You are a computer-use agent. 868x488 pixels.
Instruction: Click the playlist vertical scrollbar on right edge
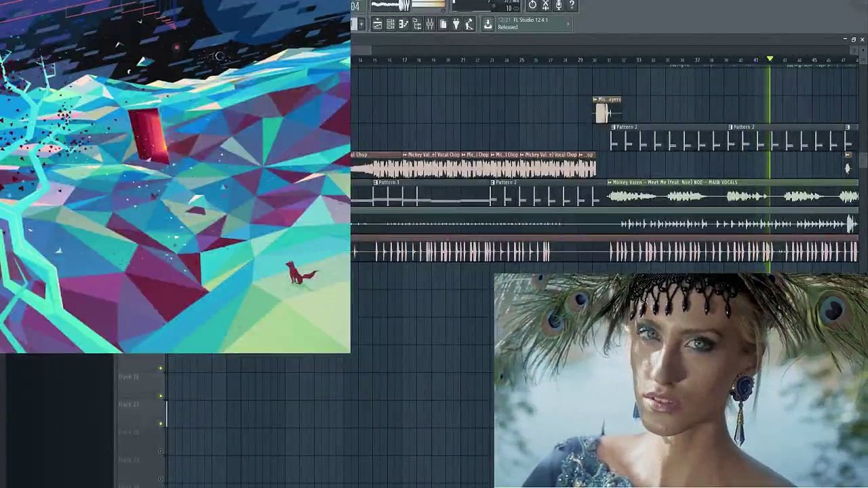point(863,161)
